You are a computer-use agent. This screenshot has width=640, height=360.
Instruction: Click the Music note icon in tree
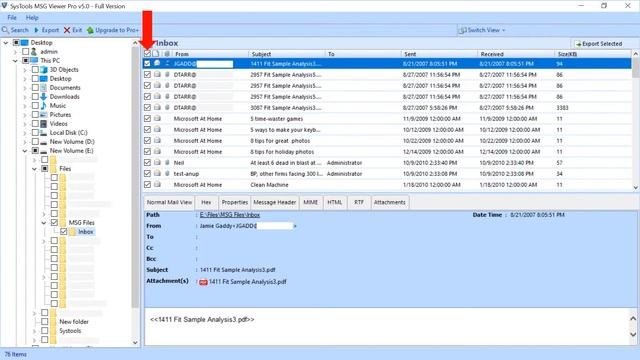pos(44,106)
